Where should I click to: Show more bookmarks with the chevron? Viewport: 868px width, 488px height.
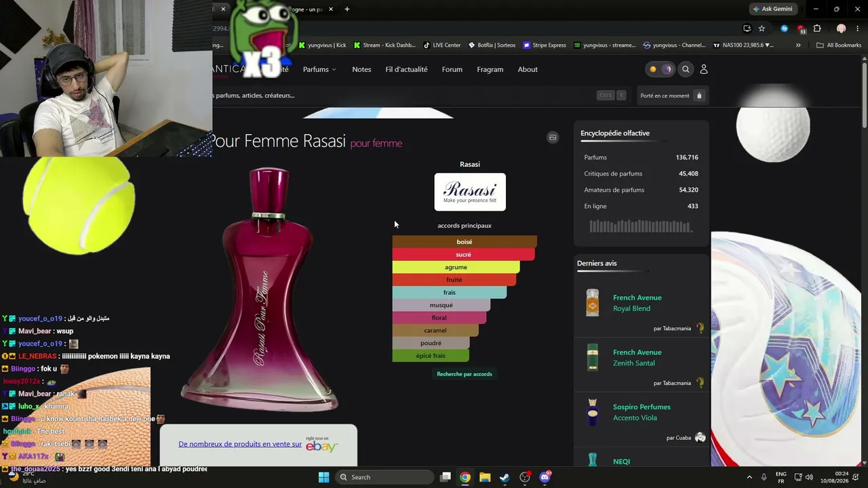[x=798, y=45]
